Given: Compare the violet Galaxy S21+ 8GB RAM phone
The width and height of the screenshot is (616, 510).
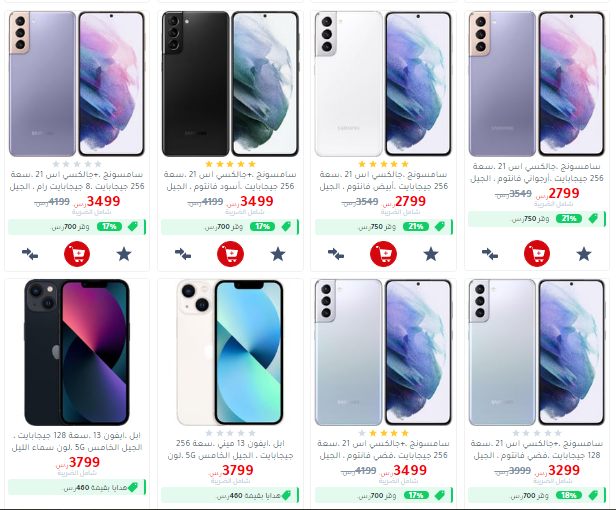Looking at the screenshot, I should tap(30, 254).
